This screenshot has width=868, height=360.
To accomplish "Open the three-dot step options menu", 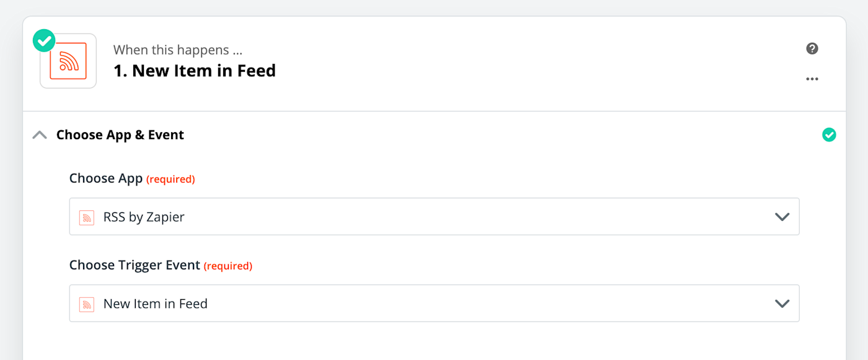I will 812,79.
